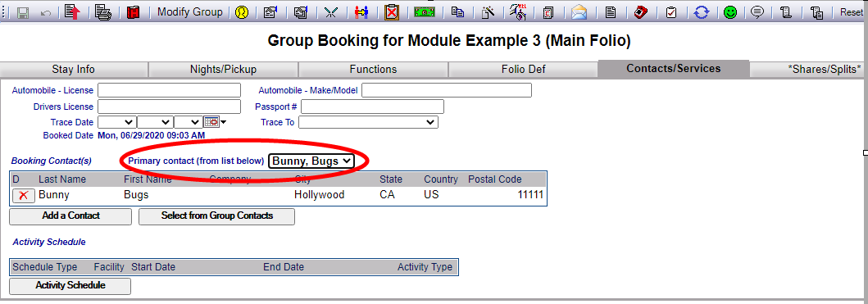The image size is (868, 304).
Task: Click the yellow circle profile icon
Action: click(x=241, y=12)
